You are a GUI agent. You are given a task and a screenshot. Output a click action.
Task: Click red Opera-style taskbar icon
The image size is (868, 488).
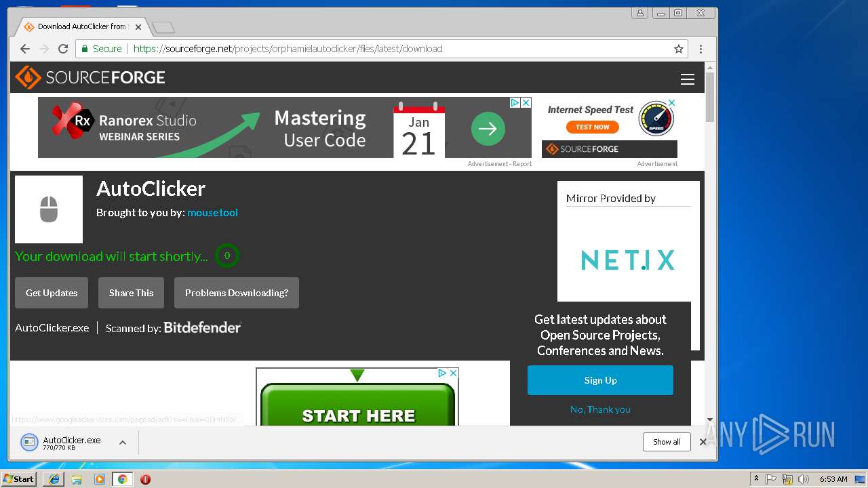tap(145, 479)
